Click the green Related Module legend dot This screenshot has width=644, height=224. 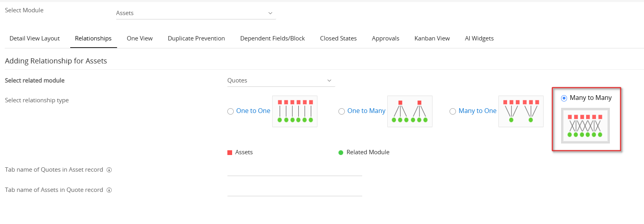coord(341,153)
